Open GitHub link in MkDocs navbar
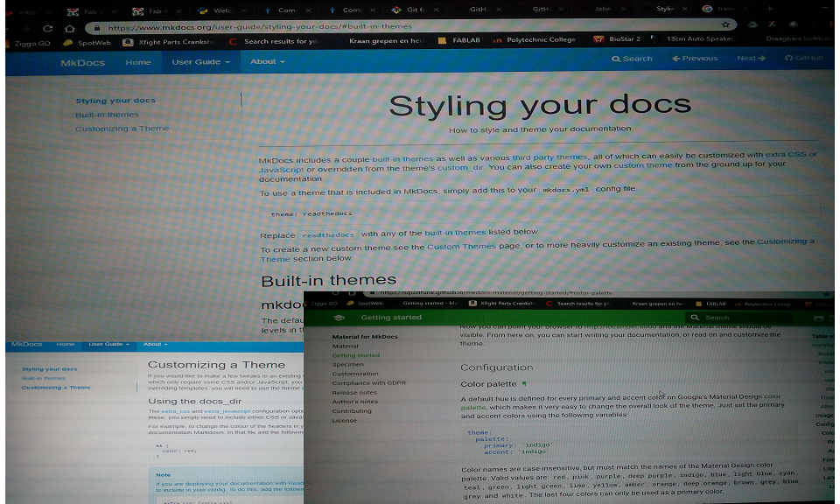Image resolution: width=840 pixels, height=504 pixels. pyautogui.click(x=803, y=58)
